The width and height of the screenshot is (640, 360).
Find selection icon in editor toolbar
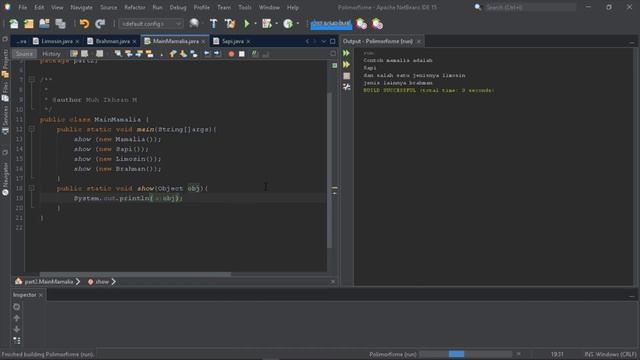pyautogui.click(x=118, y=54)
